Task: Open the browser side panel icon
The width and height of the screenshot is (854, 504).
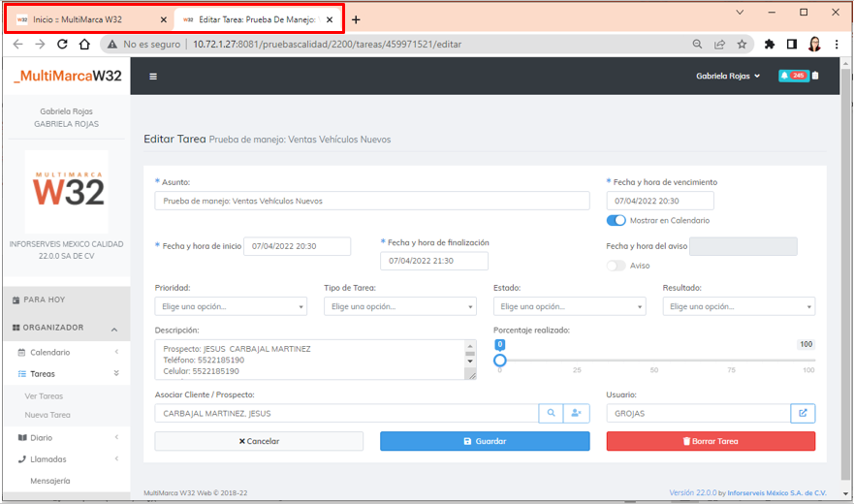Action: [792, 45]
